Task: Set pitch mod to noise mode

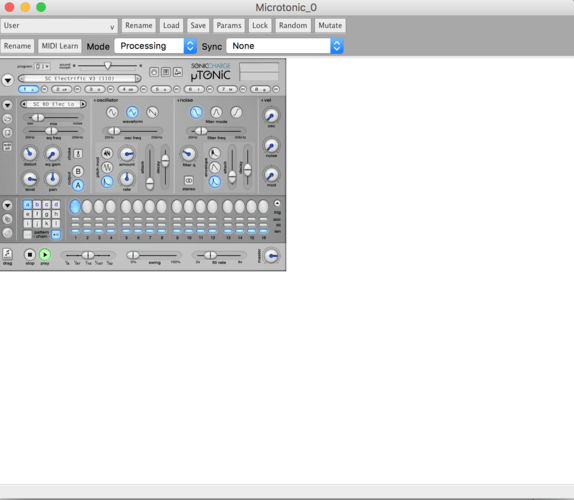Action: [107, 153]
